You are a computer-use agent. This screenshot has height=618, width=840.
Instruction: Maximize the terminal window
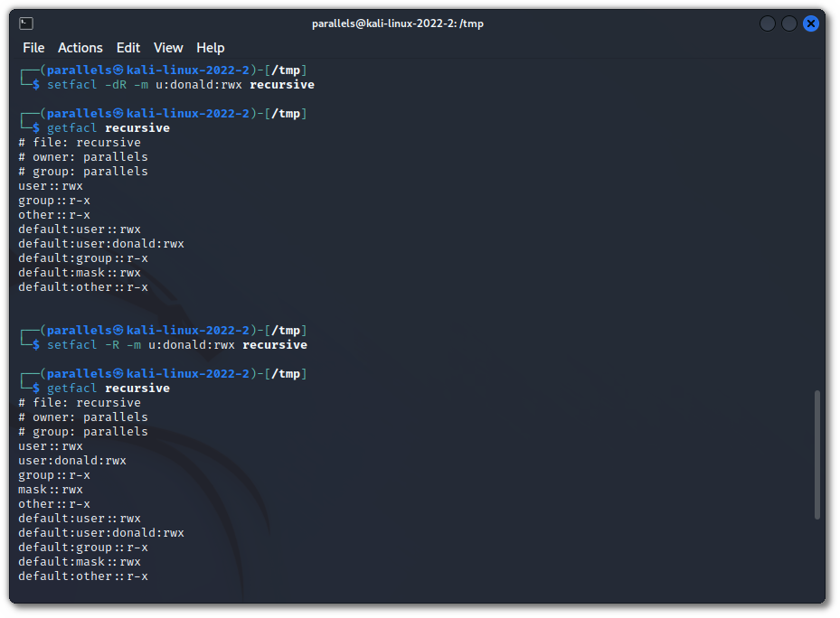coord(789,23)
